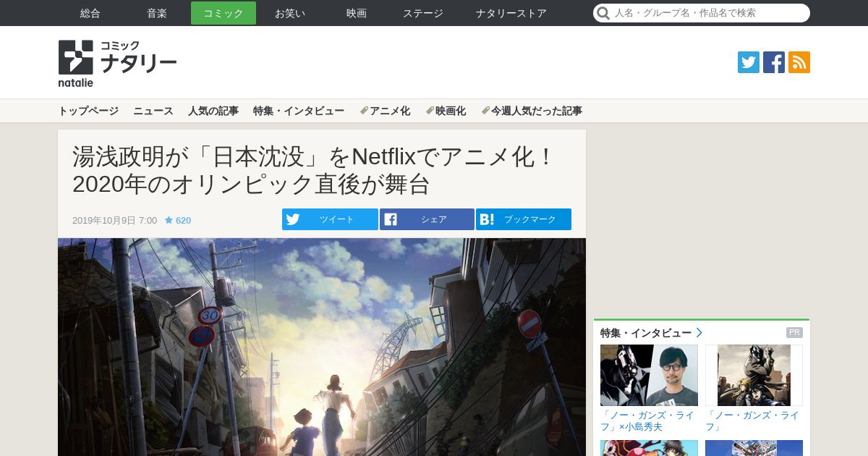Click the Facebook シェア button
This screenshot has height=456, width=868.
click(427, 219)
